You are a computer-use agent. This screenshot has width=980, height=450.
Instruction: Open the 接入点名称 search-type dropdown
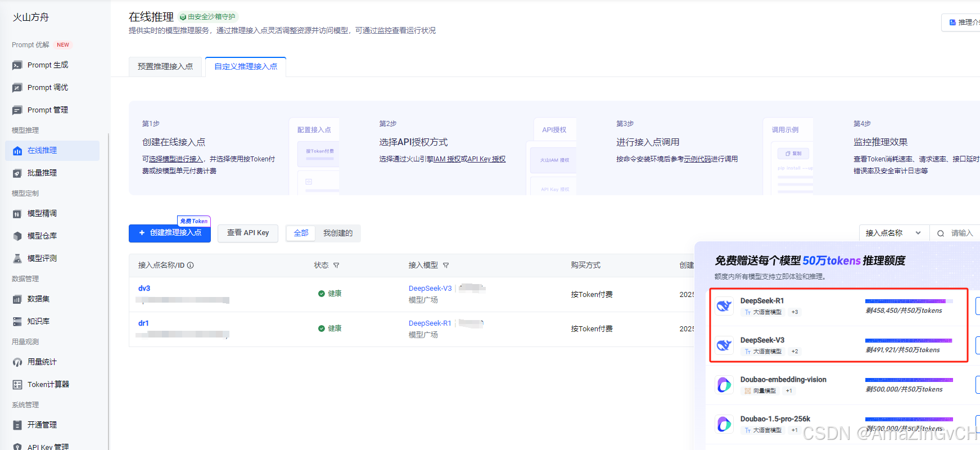click(x=894, y=233)
